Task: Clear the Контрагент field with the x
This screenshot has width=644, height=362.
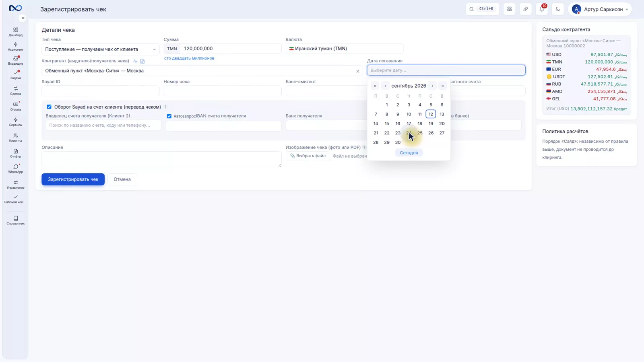Action: tap(358, 71)
